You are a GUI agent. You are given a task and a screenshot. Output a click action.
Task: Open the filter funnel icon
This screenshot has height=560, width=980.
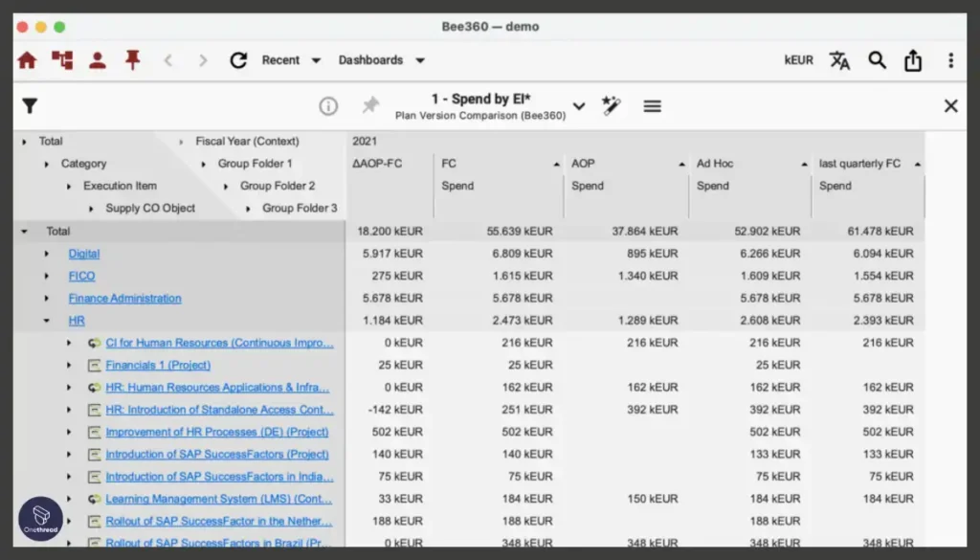point(30,105)
